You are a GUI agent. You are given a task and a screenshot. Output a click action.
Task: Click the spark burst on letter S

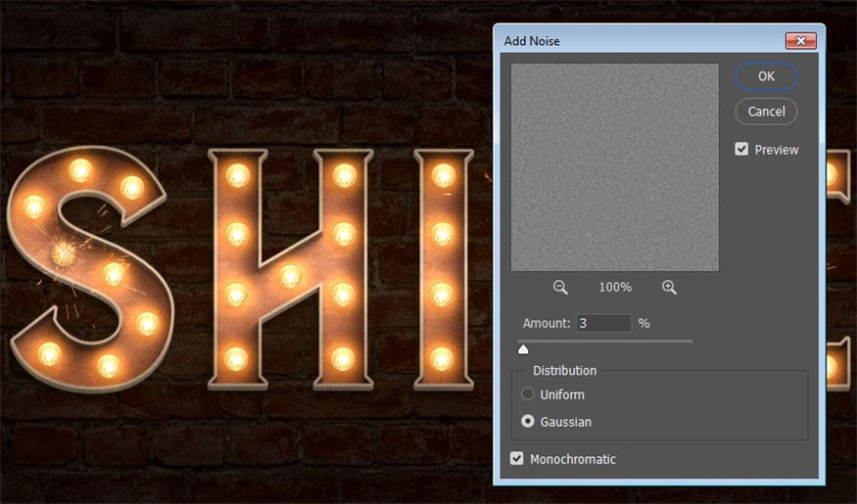65,253
